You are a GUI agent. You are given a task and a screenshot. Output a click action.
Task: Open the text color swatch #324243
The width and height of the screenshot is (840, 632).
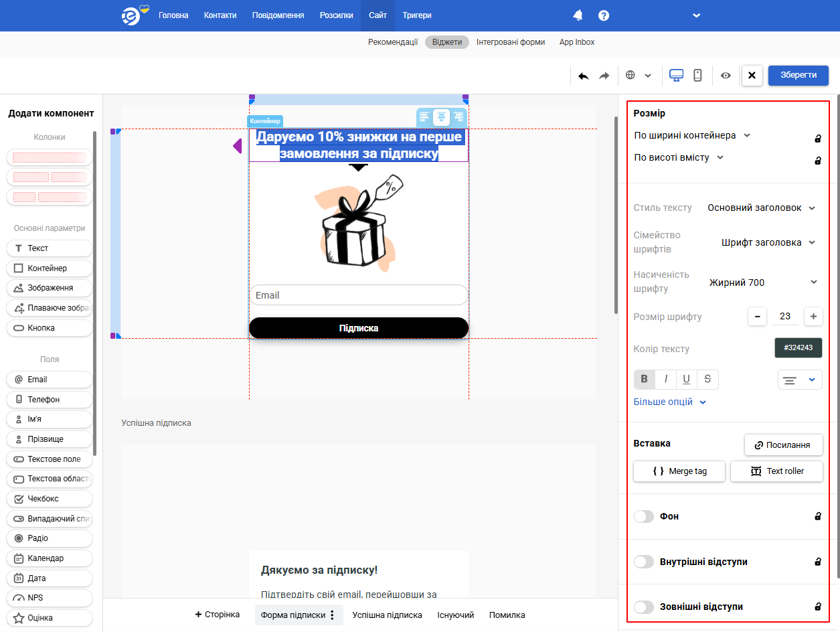(798, 348)
